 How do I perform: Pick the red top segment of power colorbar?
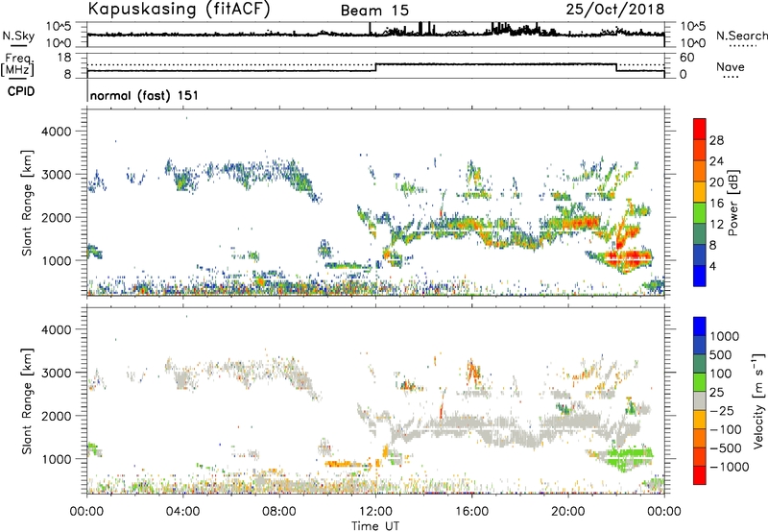pyautogui.click(x=700, y=129)
